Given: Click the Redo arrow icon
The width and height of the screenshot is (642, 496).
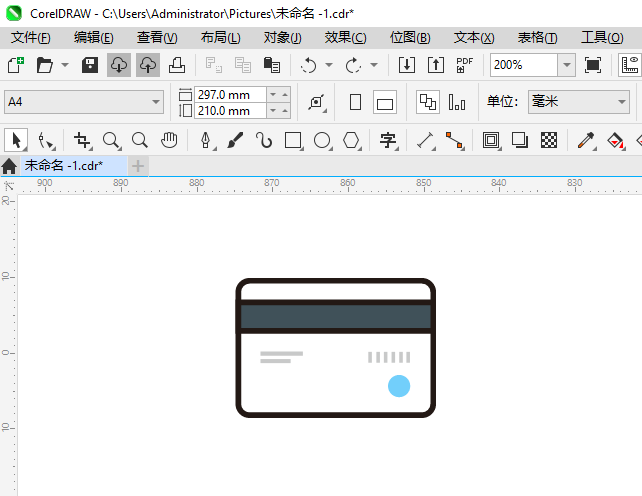Looking at the screenshot, I should tap(353, 65).
